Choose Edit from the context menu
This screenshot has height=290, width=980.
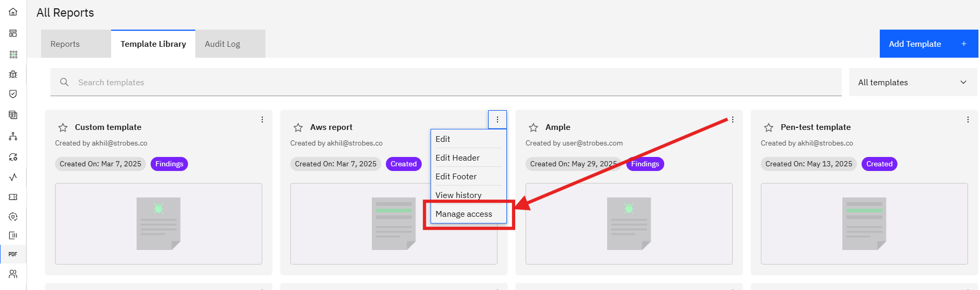click(x=468, y=139)
